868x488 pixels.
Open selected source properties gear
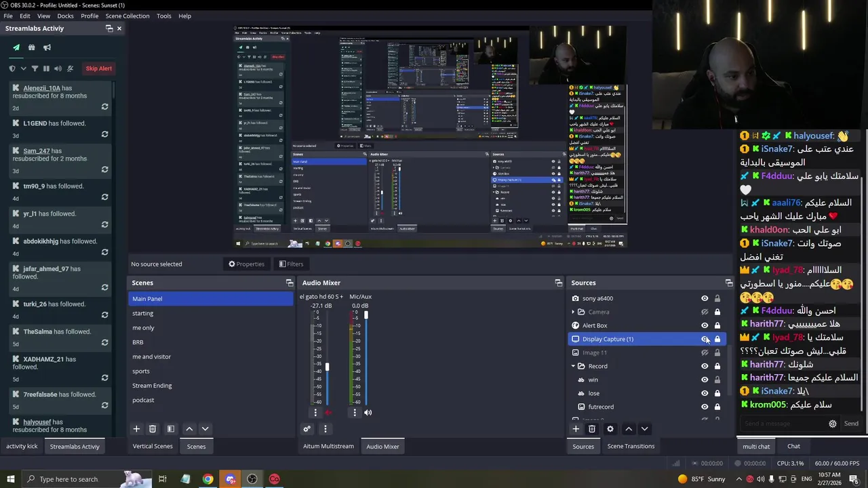tap(610, 429)
